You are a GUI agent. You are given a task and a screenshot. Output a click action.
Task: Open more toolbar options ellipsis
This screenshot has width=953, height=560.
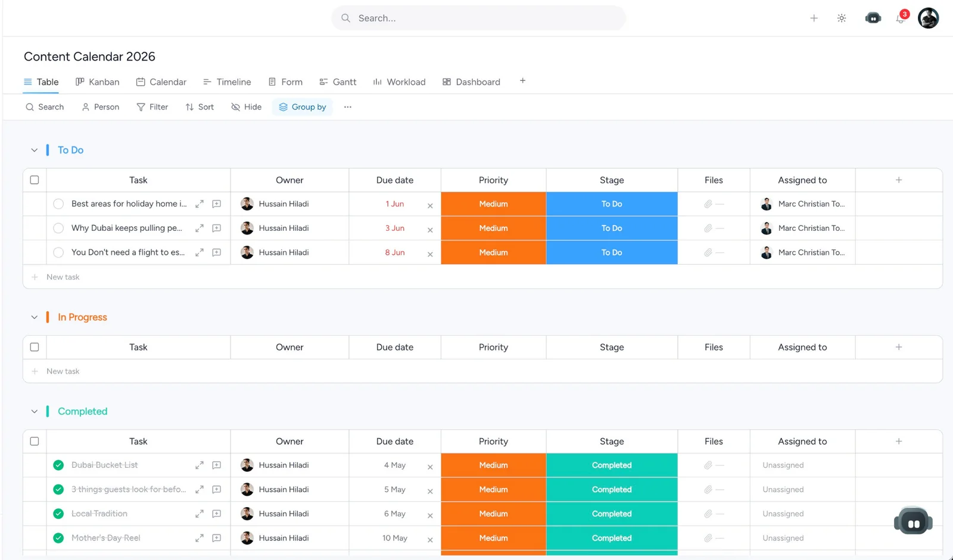coord(348,107)
